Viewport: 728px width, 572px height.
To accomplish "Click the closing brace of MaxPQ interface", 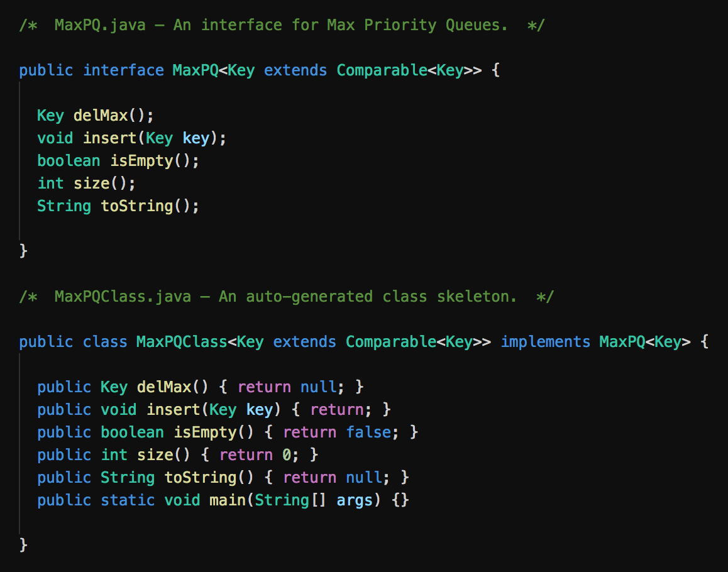I will click(x=24, y=251).
